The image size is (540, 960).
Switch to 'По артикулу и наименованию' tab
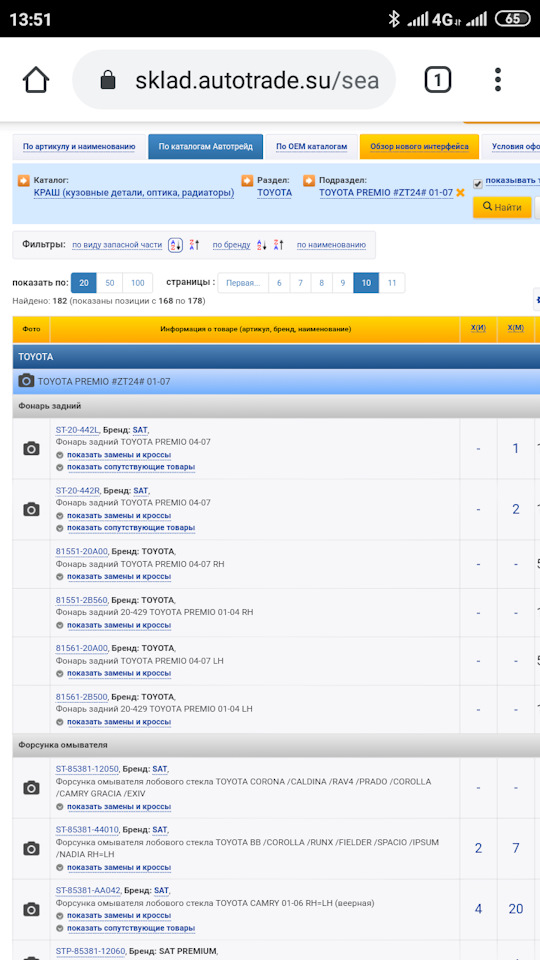79,147
